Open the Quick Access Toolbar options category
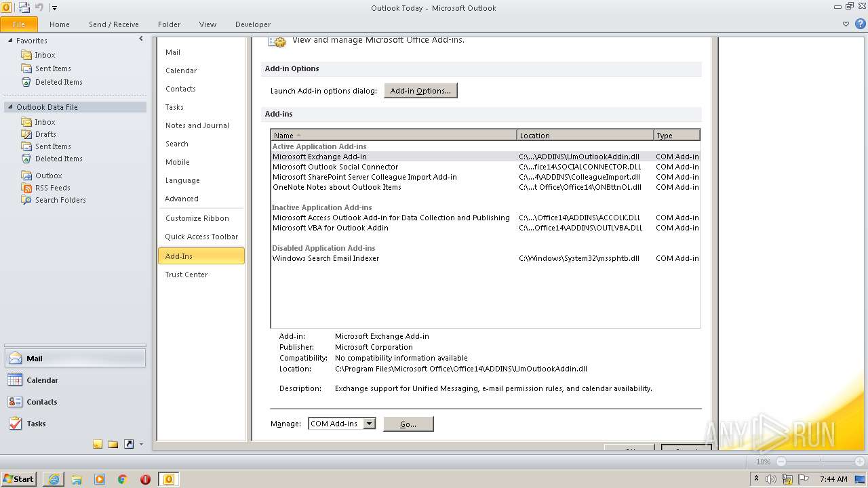The height and width of the screenshot is (488, 868). [x=201, y=237]
